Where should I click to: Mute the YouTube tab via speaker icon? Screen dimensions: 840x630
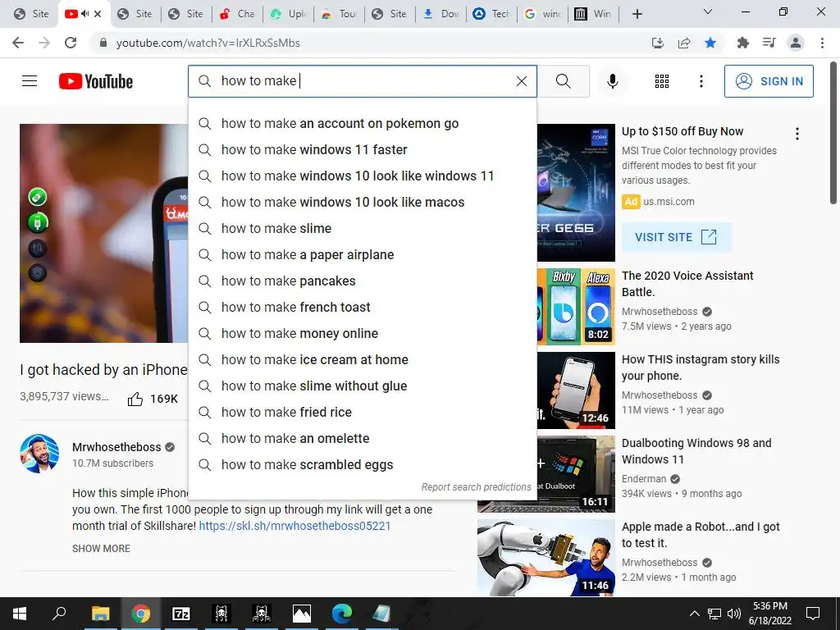coord(84,14)
